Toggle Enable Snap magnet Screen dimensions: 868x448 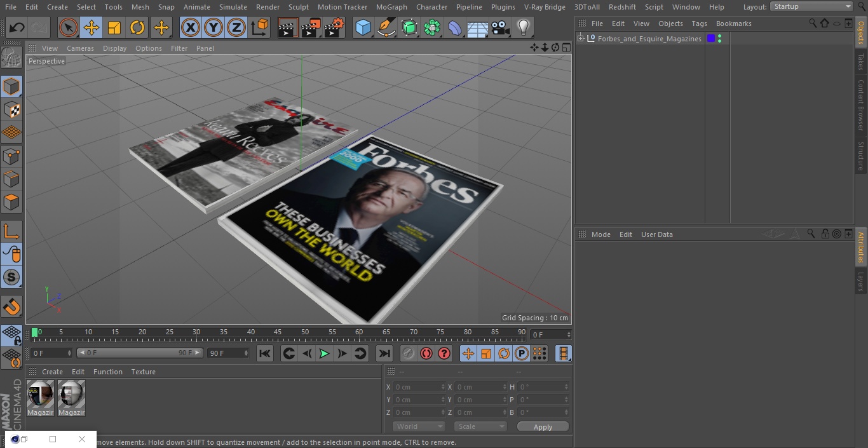[x=11, y=307]
